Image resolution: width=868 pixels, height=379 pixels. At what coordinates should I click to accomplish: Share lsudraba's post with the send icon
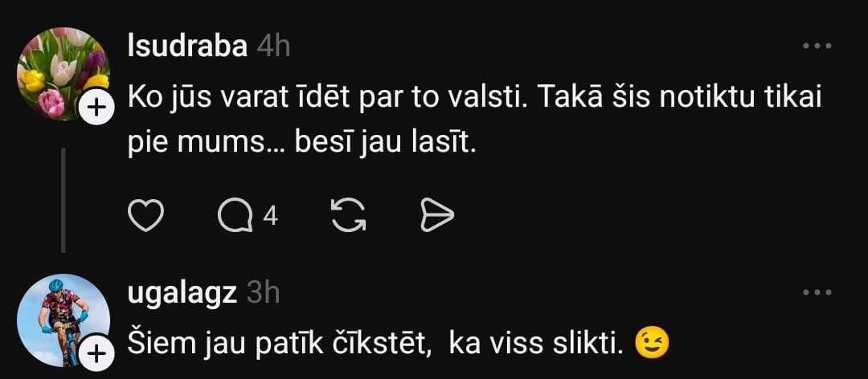click(x=438, y=214)
